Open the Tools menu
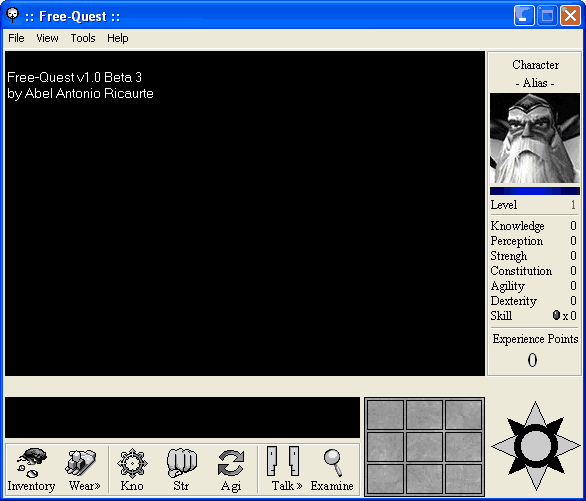Screen dimensions: 586x501 point(83,38)
